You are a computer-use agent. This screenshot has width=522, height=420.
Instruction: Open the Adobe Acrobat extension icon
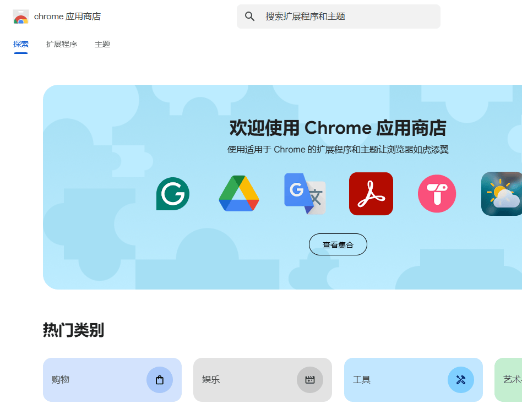pos(371,194)
